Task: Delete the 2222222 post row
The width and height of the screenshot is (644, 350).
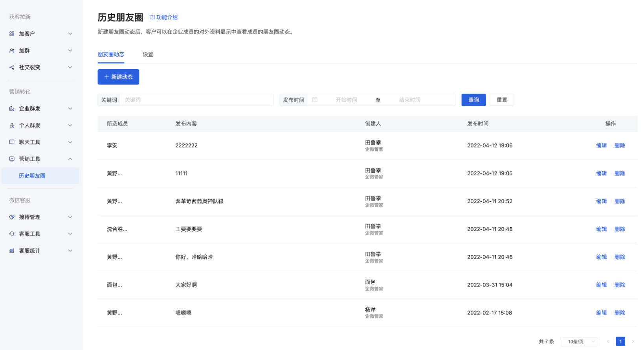Action: pos(620,146)
